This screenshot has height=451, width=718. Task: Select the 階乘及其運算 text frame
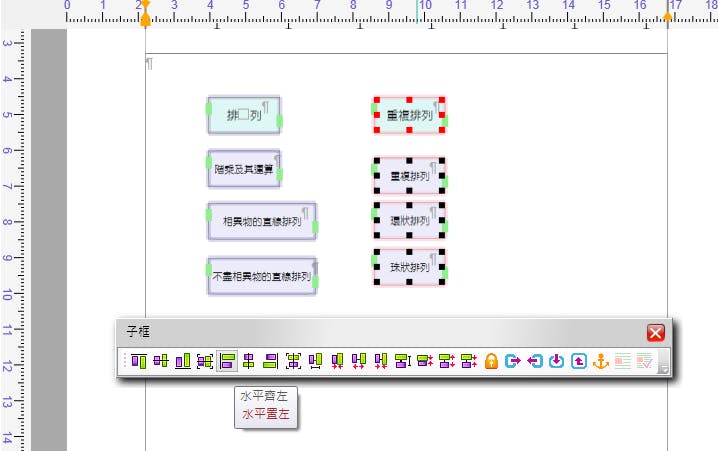[243, 169]
